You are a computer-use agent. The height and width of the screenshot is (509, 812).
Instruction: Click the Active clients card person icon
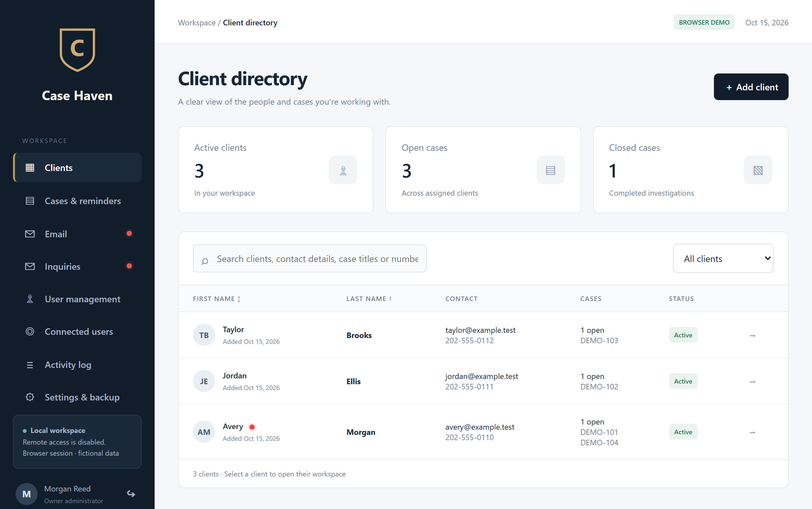click(x=343, y=170)
